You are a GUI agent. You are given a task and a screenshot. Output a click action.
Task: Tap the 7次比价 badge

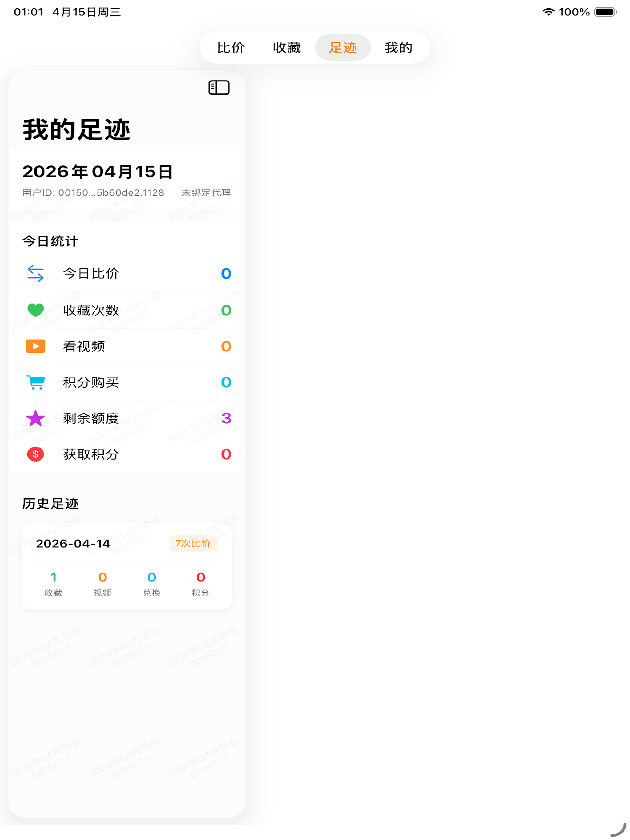pyautogui.click(x=193, y=543)
